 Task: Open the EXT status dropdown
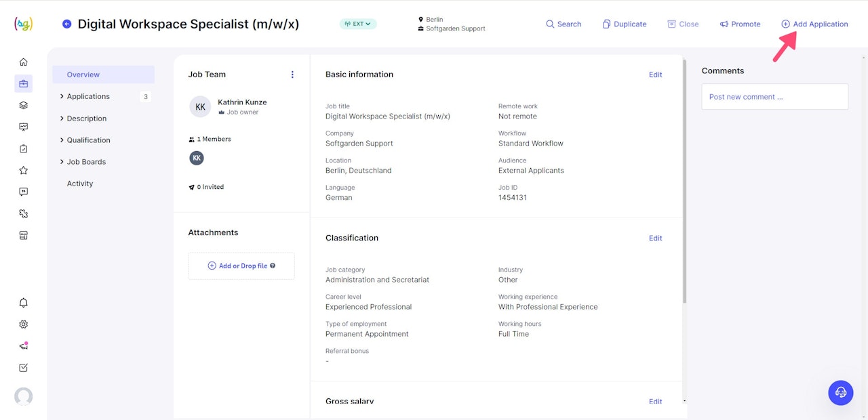pyautogui.click(x=358, y=24)
